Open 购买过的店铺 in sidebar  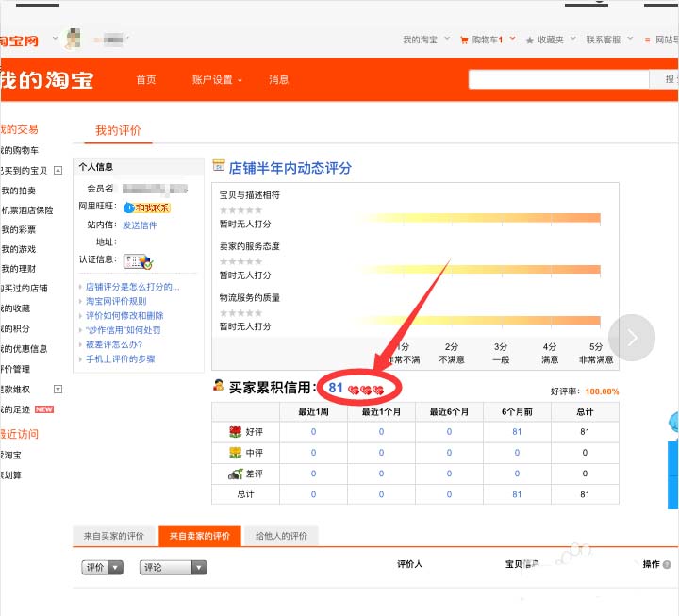click(x=24, y=288)
